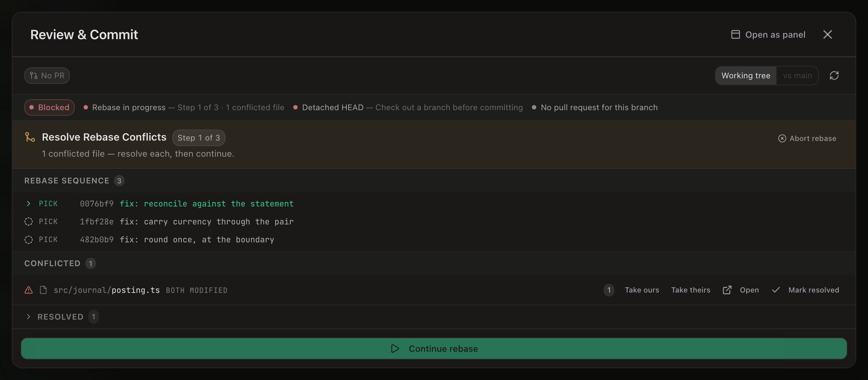The width and height of the screenshot is (868, 380).
Task: Click the Blocked status pill
Action: (x=49, y=107)
